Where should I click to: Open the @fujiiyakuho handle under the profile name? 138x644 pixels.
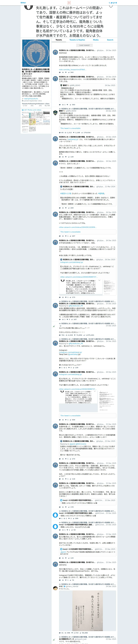pos(27,76)
